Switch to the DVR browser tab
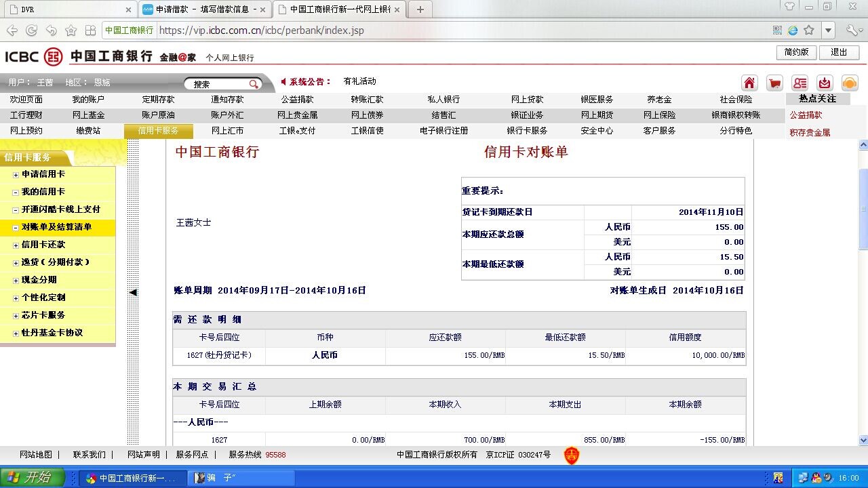The height and width of the screenshot is (488, 868). [x=68, y=9]
